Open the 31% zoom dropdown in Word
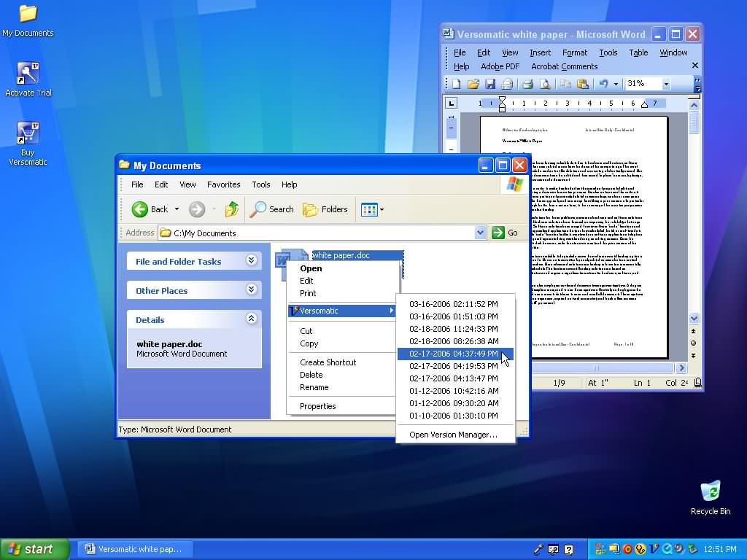Screen dimensions: 747x560 666,85
